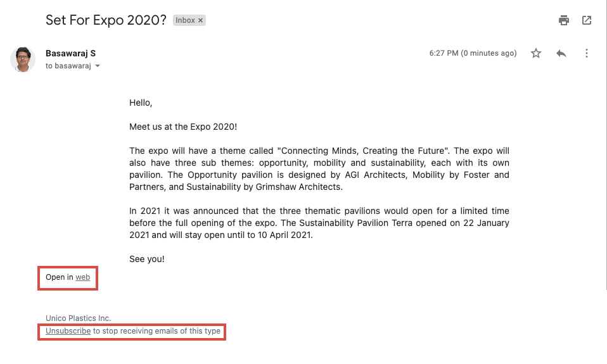Click the Inbox label tag
Screen dimensions: 607x364
[x=185, y=20]
